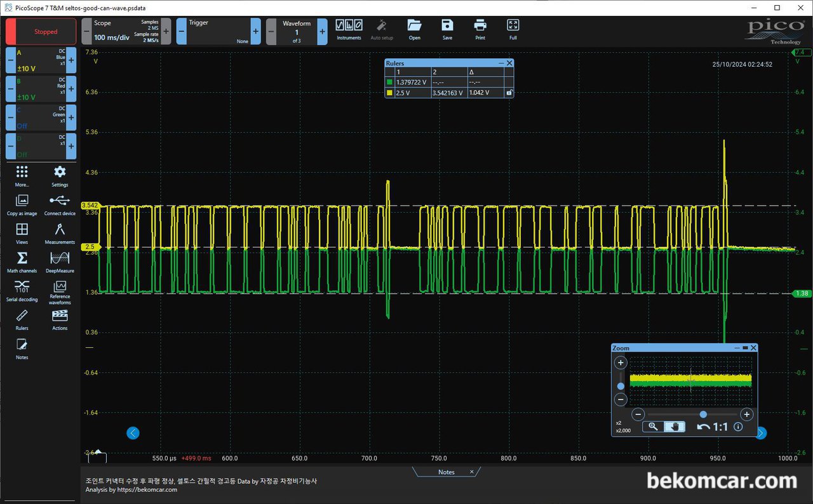Click horizontal zoom minus in Zoom panel
The image size is (813, 504).
click(x=639, y=414)
